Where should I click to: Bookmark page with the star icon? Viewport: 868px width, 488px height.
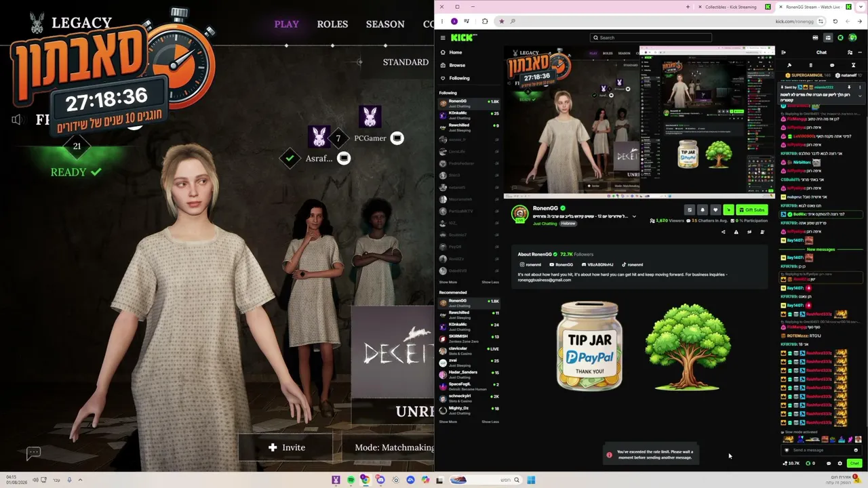[502, 21]
